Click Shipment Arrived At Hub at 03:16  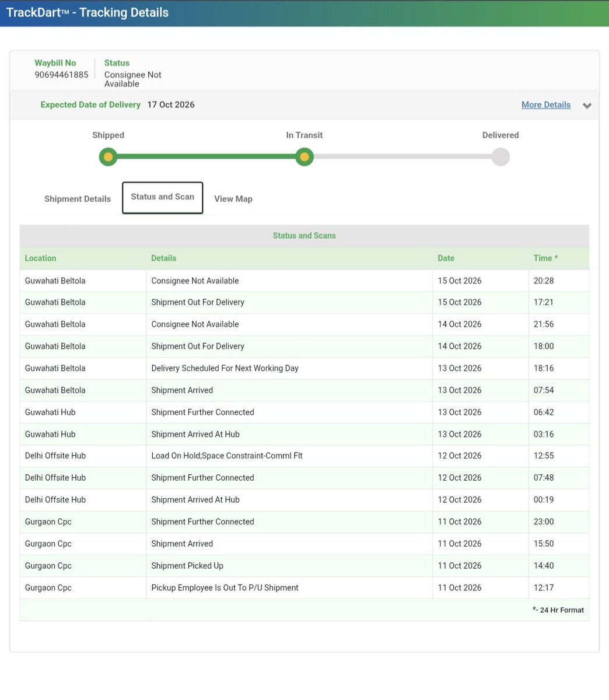point(195,434)
